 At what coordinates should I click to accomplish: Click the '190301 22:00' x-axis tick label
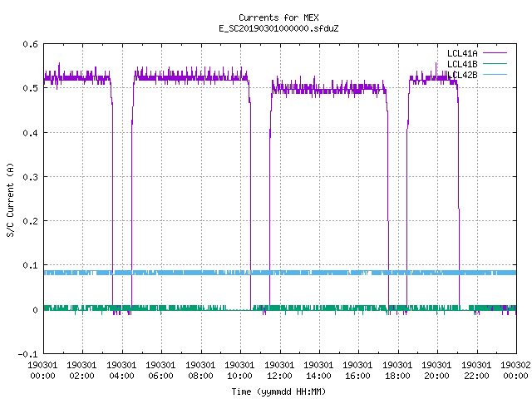pyautogui.click(x=476, y=371)
